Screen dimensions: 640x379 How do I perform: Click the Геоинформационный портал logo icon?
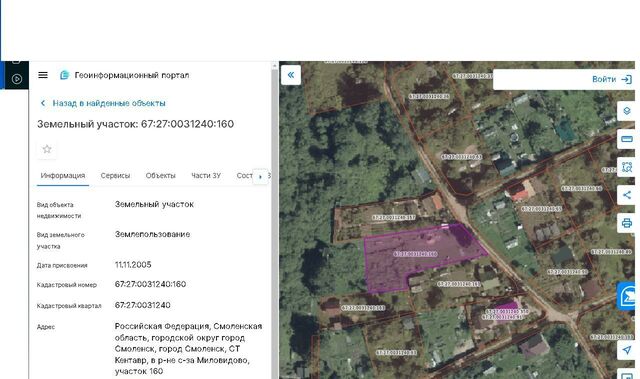click(x=64, y=75)
